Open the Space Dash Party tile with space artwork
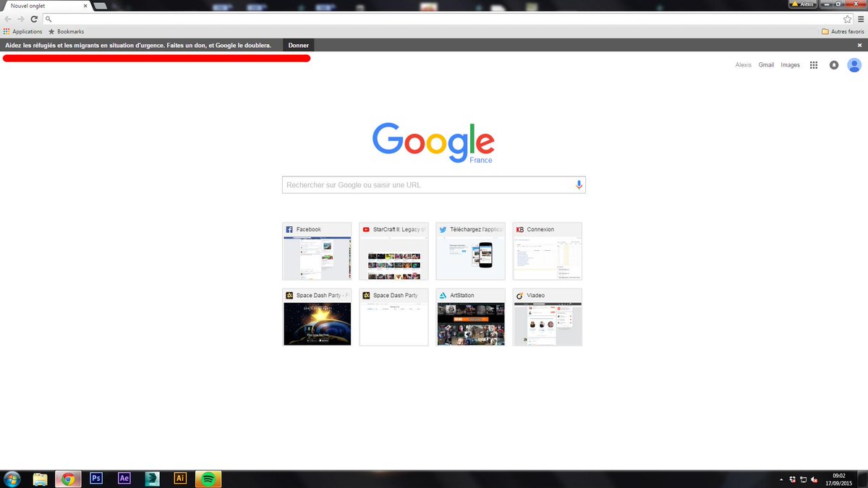Viewport: 868px width, 488px height. pyautogui.click(x=317, y=317)
